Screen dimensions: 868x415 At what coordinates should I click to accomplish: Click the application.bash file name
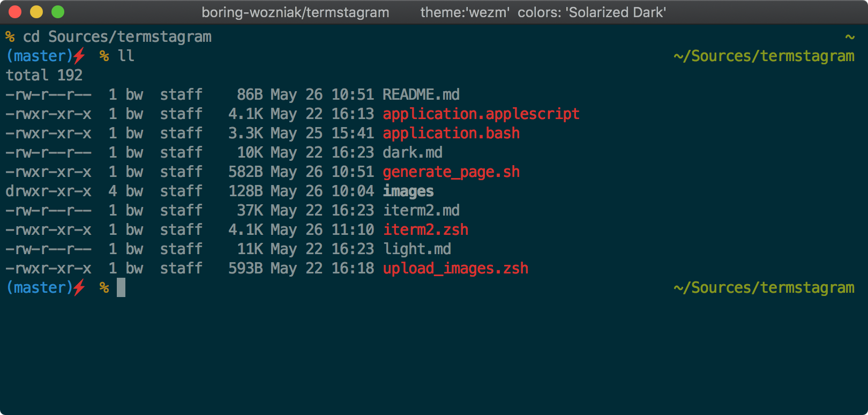(x=451, y=134)
